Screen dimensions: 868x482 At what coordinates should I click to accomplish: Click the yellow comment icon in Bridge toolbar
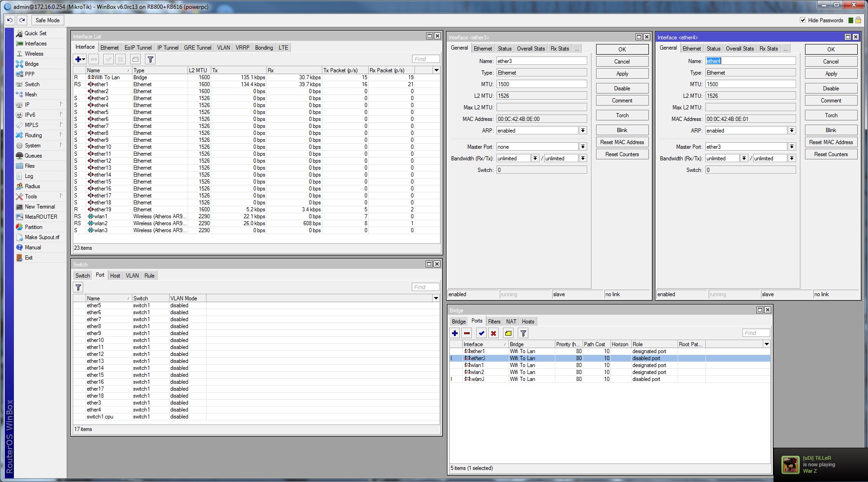(509, 333)
